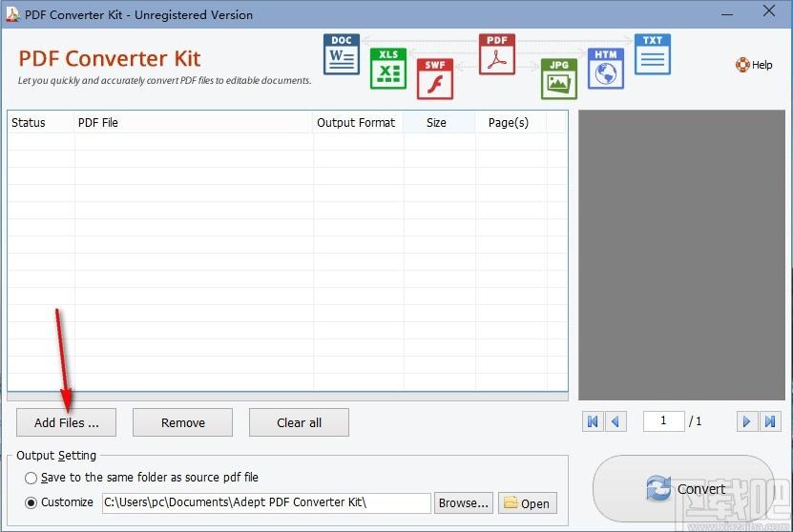Click the Status column header
This screenshot has width=793, height=532.
40,123
